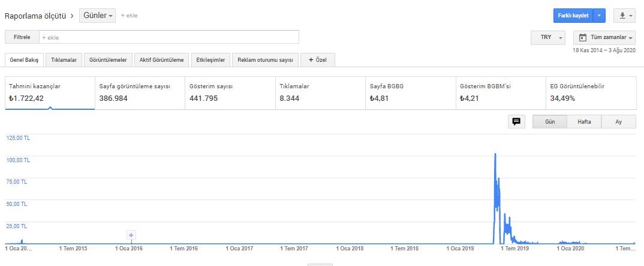Switch to the Görüntülemeler tab

tap(108, 60)
